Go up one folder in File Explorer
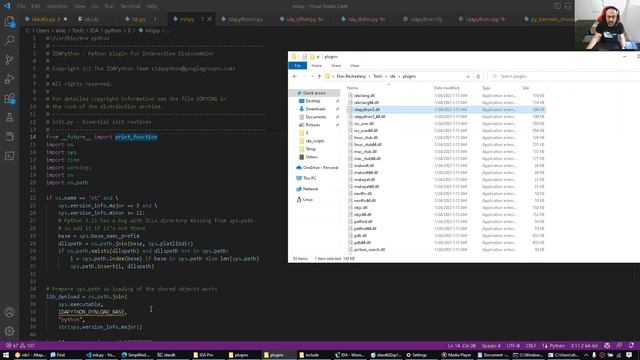Viewport: 640px width, 360px height. [x=319, y=76]
